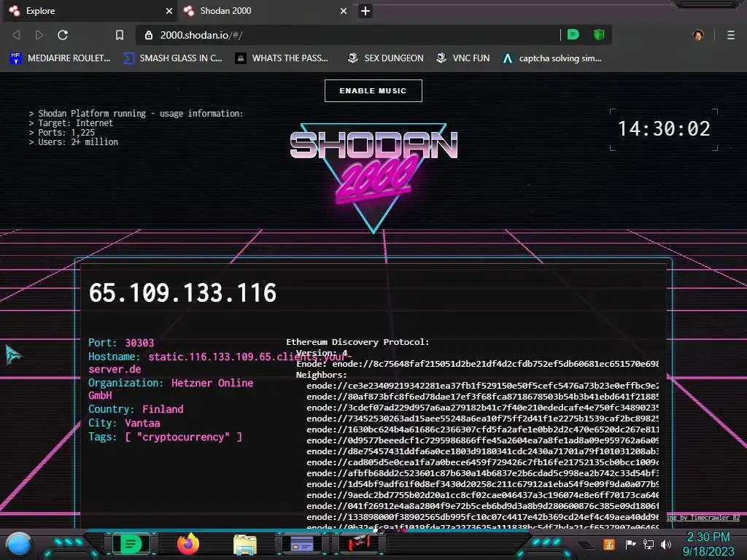
Task: Click the IP address 65.109.133.116
Action: (x=182, y=292)
